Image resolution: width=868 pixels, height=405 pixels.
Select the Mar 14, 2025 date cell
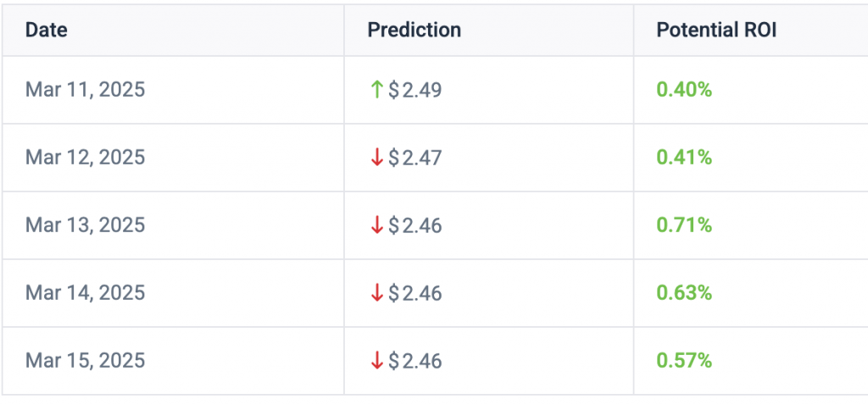[x=85, y=293]
